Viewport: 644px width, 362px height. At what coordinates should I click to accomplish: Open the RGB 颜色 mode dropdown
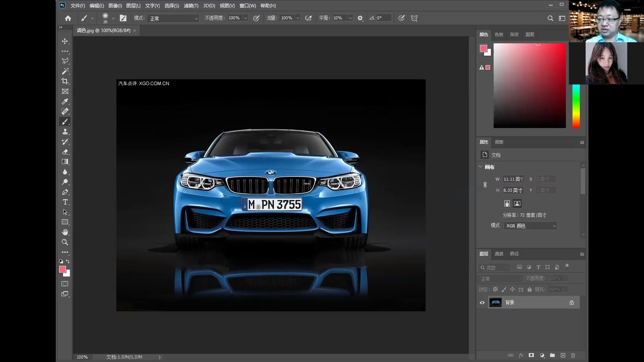click(x=530, y=226)
